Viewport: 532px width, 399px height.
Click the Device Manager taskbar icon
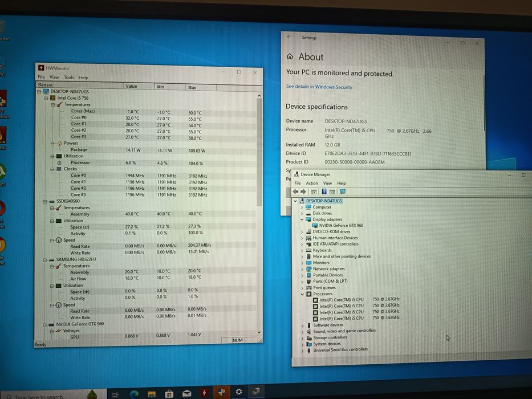[x=256, y=392]
